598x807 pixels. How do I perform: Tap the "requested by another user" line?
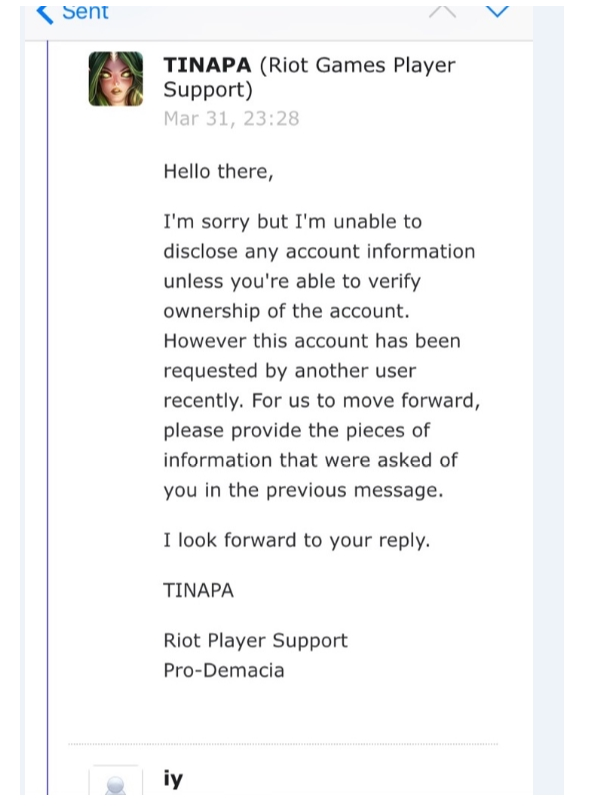[x=290, y=371]
